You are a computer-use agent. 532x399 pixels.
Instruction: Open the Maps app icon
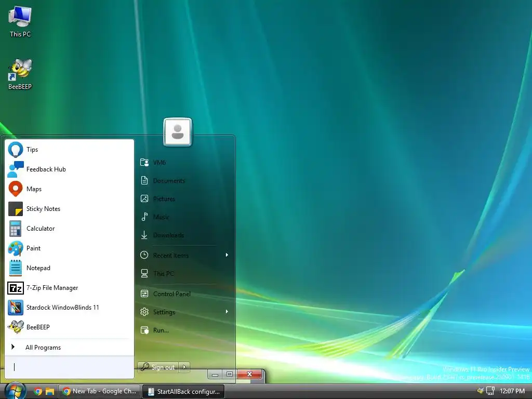[15, 189]
